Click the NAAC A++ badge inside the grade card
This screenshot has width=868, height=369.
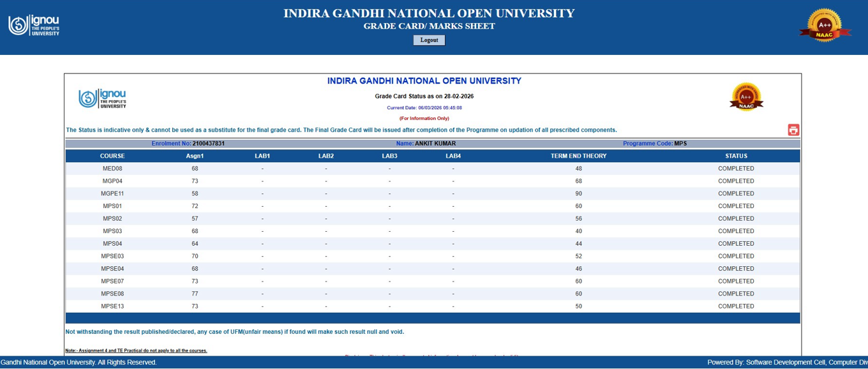pos(746,97)
